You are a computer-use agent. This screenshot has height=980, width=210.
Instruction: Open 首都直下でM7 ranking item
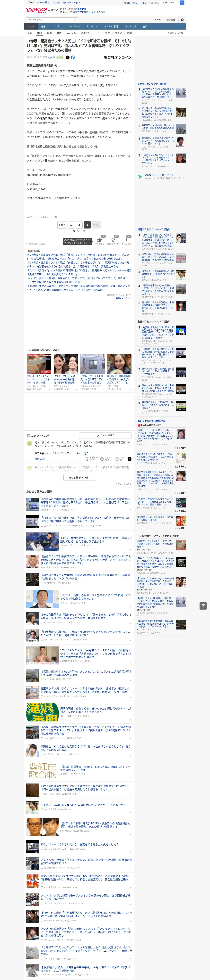coord(158,127)
